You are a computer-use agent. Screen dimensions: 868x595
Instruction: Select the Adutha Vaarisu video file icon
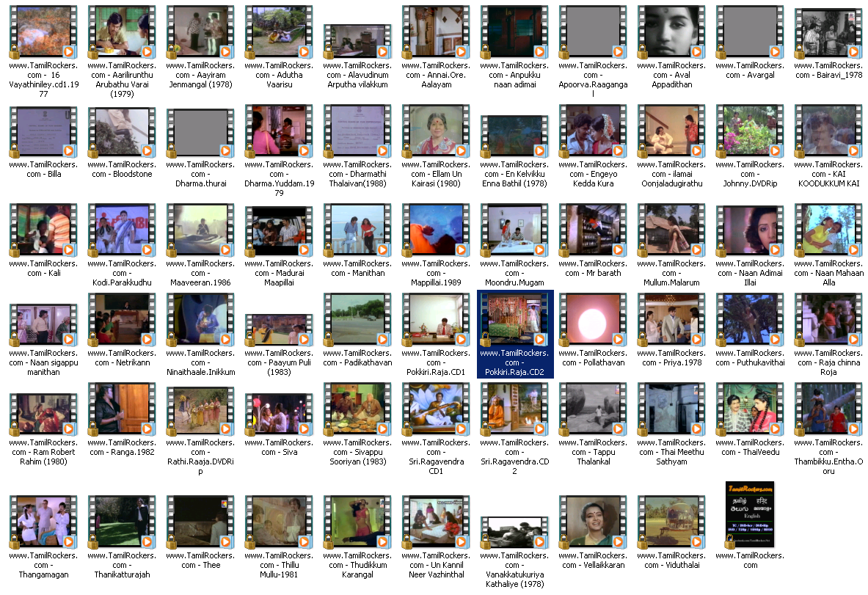point(279,32)
